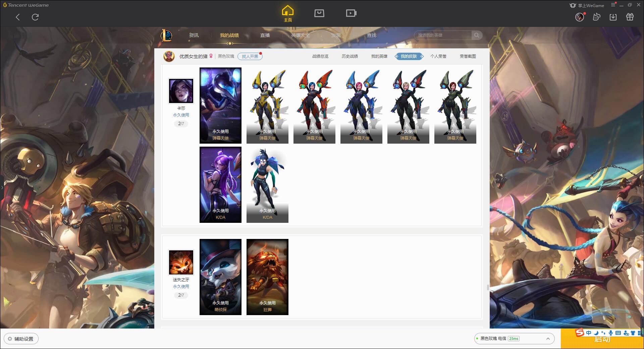Open the flame-ghost mascot icon
This screenshot has height=349, width=644.
tap(596, 17)
